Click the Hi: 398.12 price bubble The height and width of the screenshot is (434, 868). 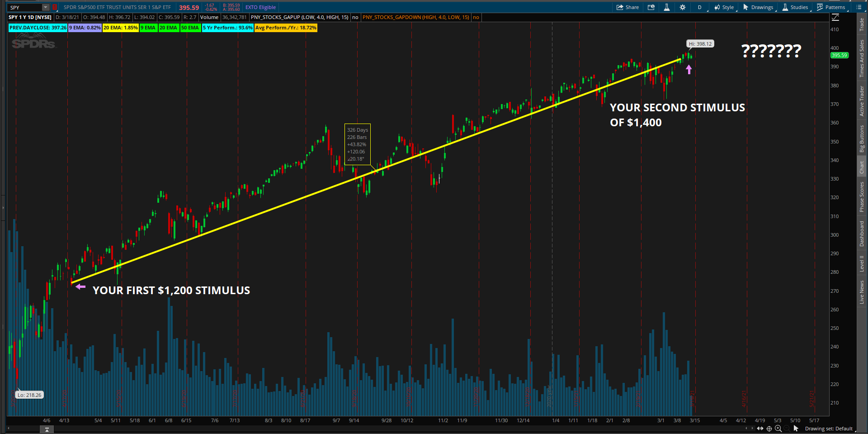pos(700,44)
